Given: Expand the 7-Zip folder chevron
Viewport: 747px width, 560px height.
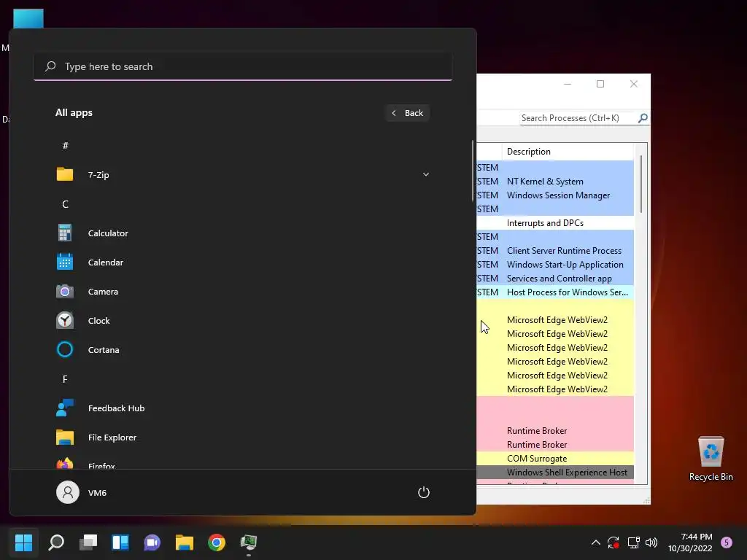Looking at the screenshot, I should (x=426, y=175).
